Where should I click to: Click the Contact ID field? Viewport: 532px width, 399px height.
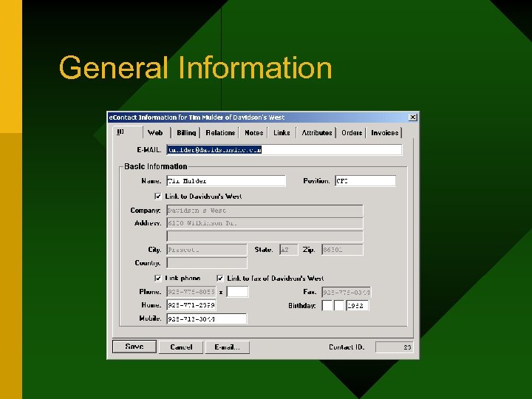[x=395, y=347]
